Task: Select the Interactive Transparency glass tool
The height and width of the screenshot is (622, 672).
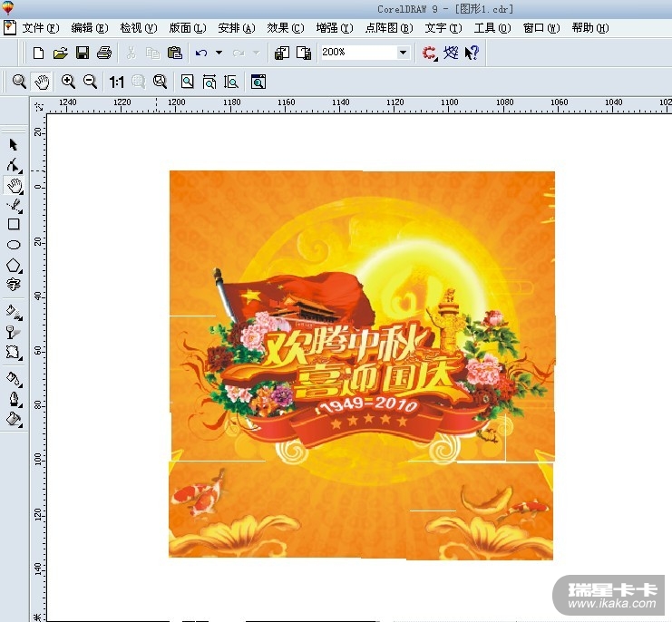Action: [x=14, y=333]
